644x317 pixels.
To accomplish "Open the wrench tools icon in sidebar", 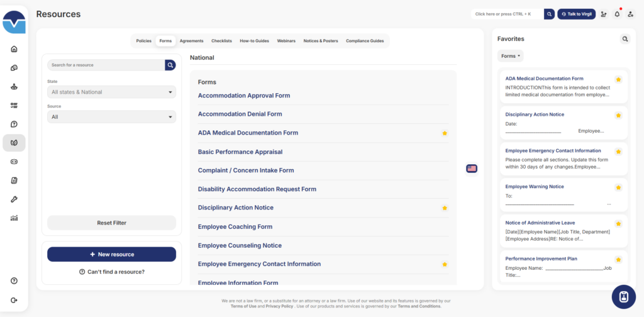I will pyautogui.click(x=14, y=199).
